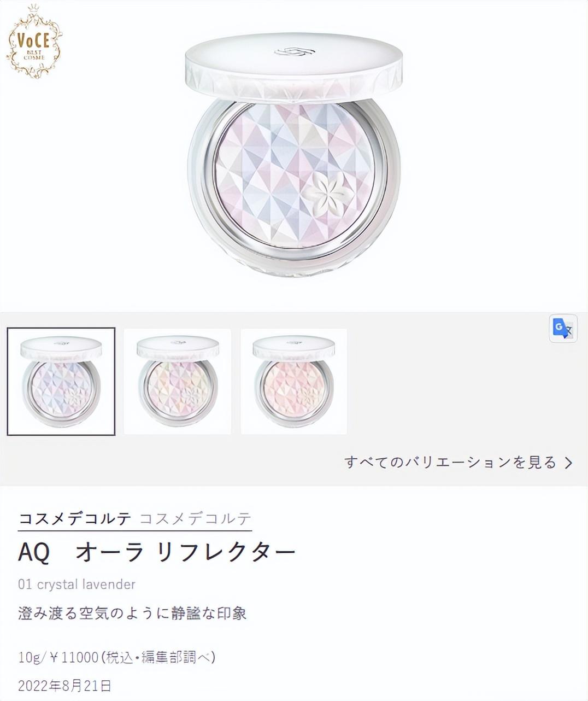Screen dimensions: 588x701
Task: Click the Google Translate icon
Action: coord(563,328)
